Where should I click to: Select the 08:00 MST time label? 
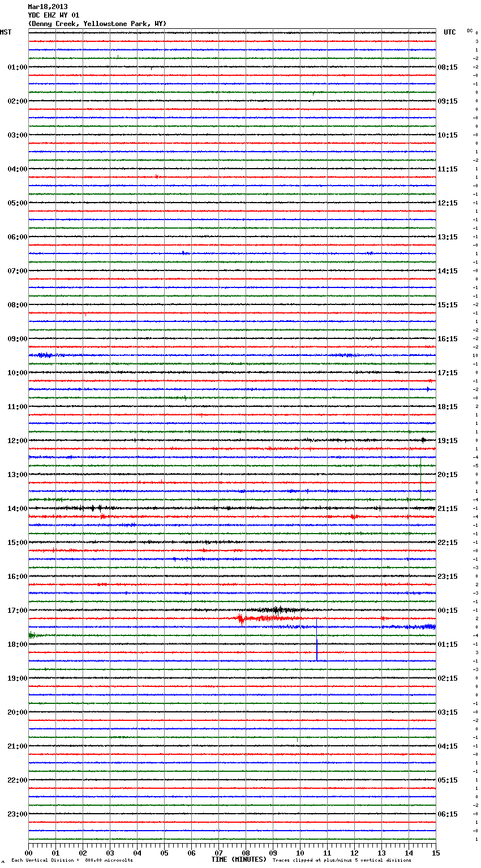(18, 305)
